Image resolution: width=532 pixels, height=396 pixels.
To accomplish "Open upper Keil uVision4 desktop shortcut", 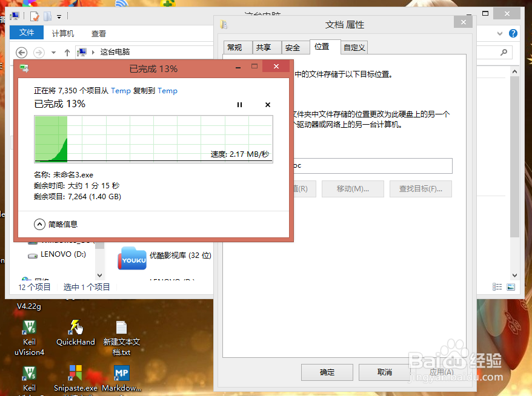I will point(29,338).
